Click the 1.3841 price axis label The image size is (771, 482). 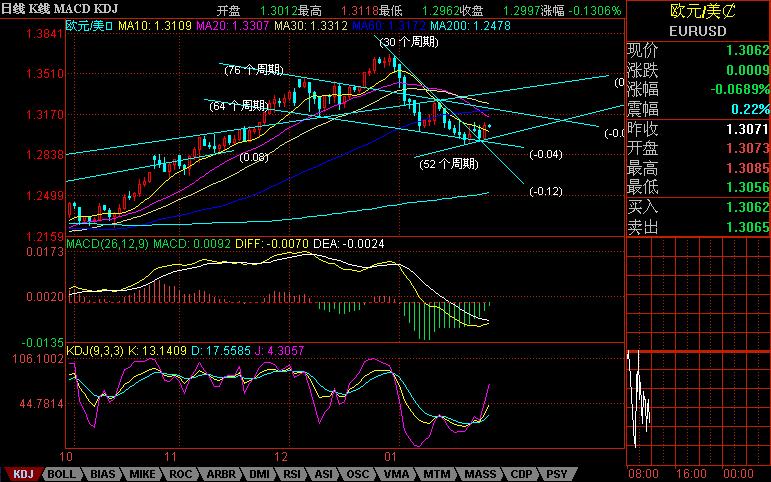(44, 34)
